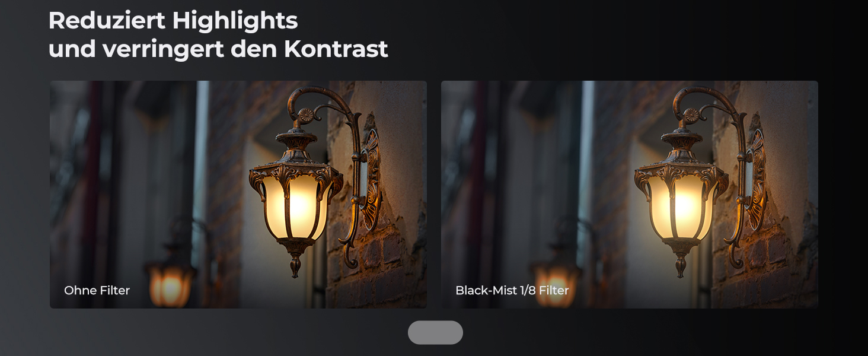Click the word 'Kontrast' in the heading

click(x=336, y=49)
